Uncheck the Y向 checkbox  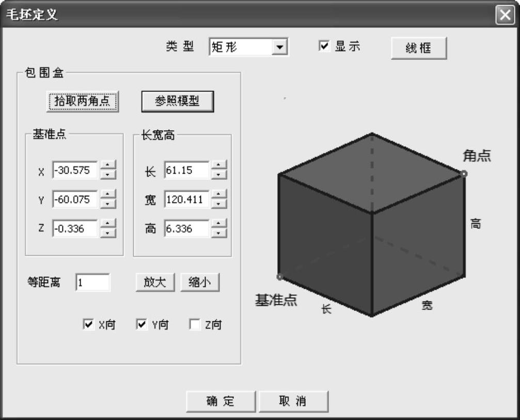point(141,324)
